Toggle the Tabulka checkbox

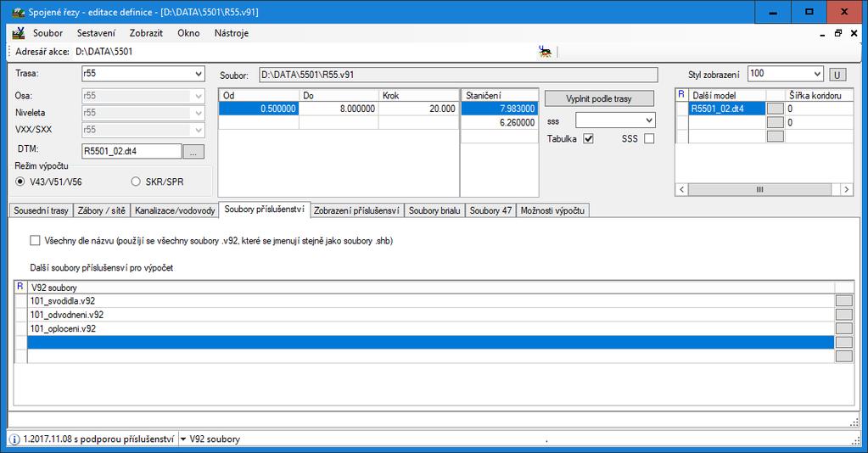(589, 138)
